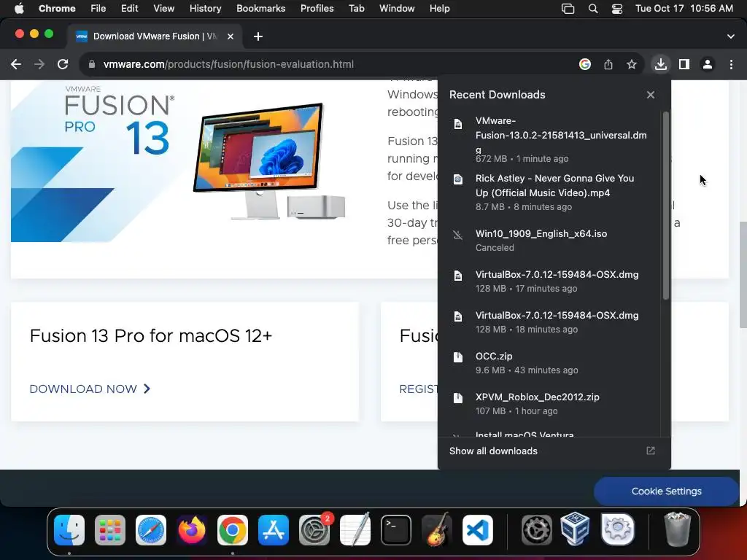
Task: Open the tab search chevron
Action: [x=731, y=36]
